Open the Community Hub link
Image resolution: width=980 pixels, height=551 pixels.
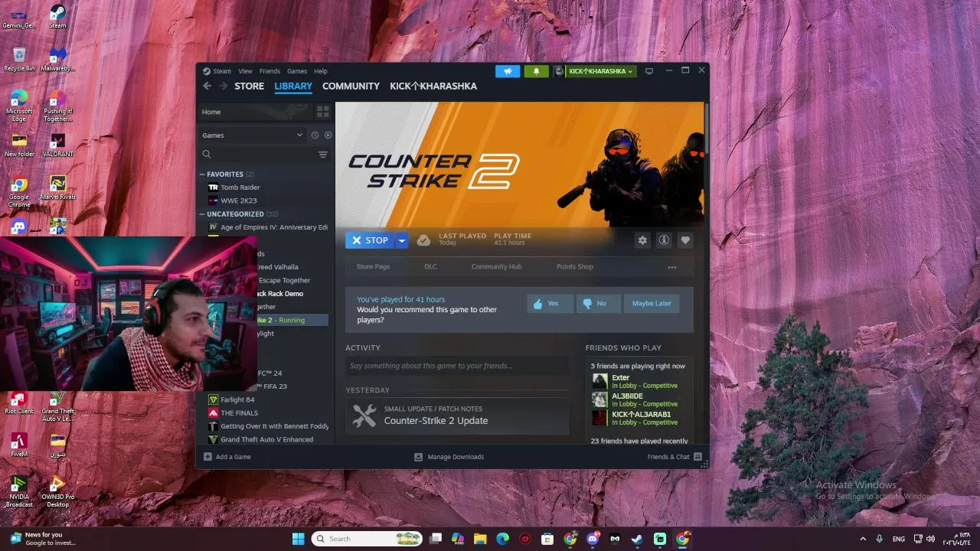[x=496, y=267]
